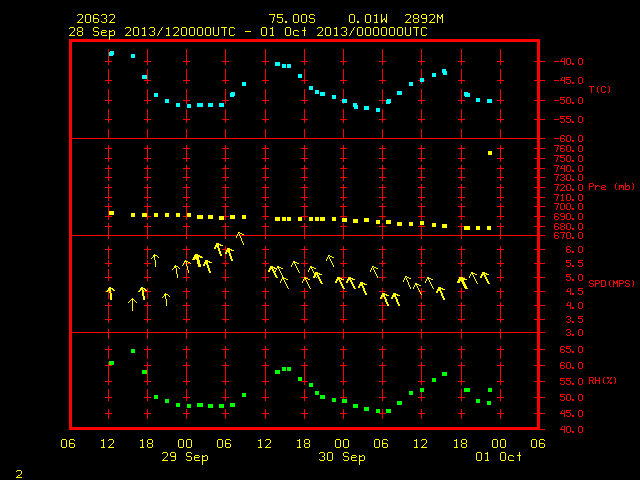Click the outlier yellow pressure point near 755 mb
This screenshot has height=480, width=640.
(490, 153)
